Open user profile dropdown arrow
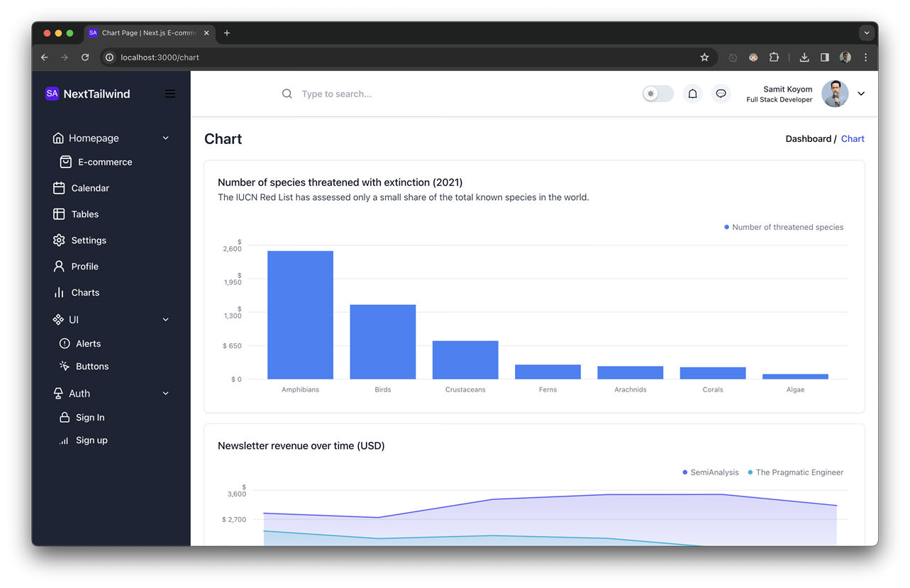This screenshot has width=910, height=588. click(x=861, y=94)
